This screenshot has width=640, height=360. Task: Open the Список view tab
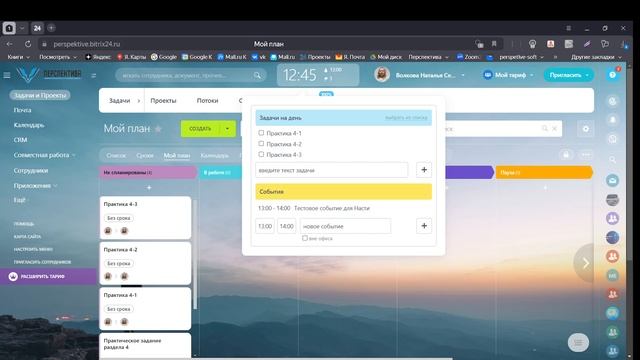tap(116, 156)
